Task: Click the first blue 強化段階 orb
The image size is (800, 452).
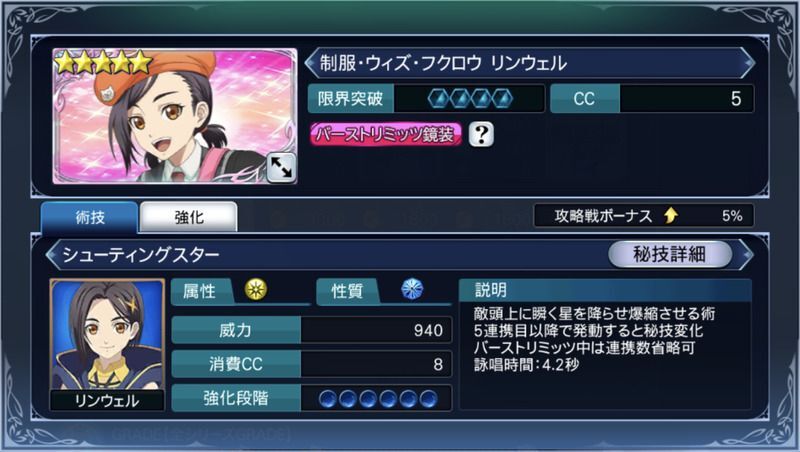Action: click(328, 398)
